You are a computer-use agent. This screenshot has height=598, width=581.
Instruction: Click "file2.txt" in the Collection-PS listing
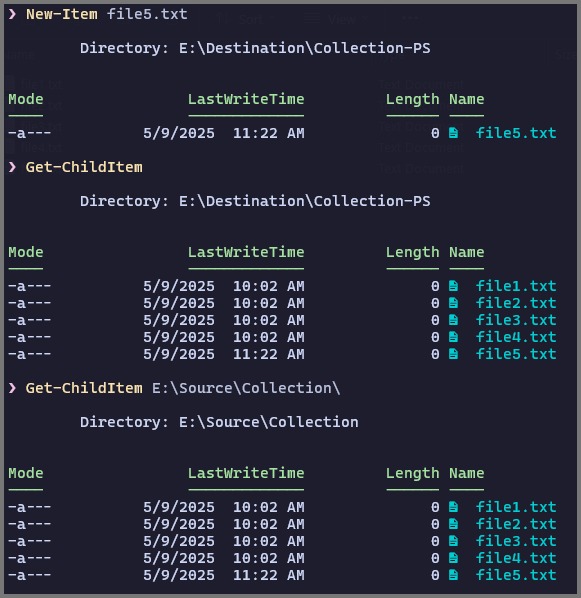[516, 303]
